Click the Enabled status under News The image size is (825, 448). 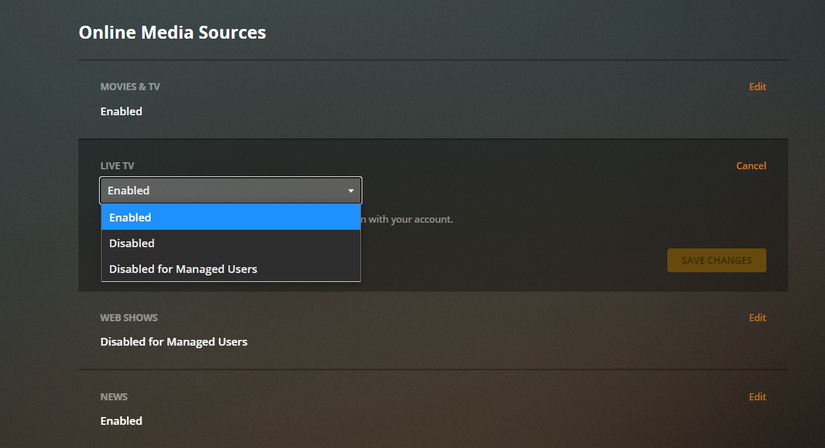121,421
